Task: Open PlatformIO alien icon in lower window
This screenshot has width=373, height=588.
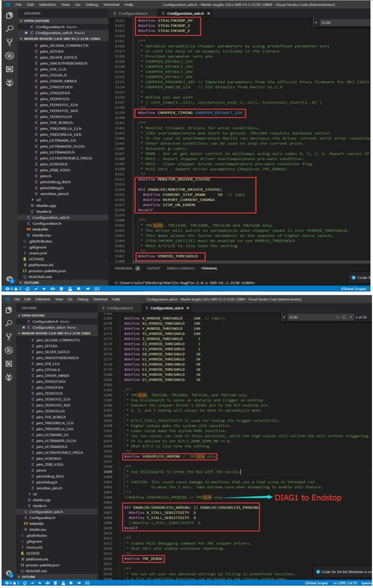Action: coord(9,377)
